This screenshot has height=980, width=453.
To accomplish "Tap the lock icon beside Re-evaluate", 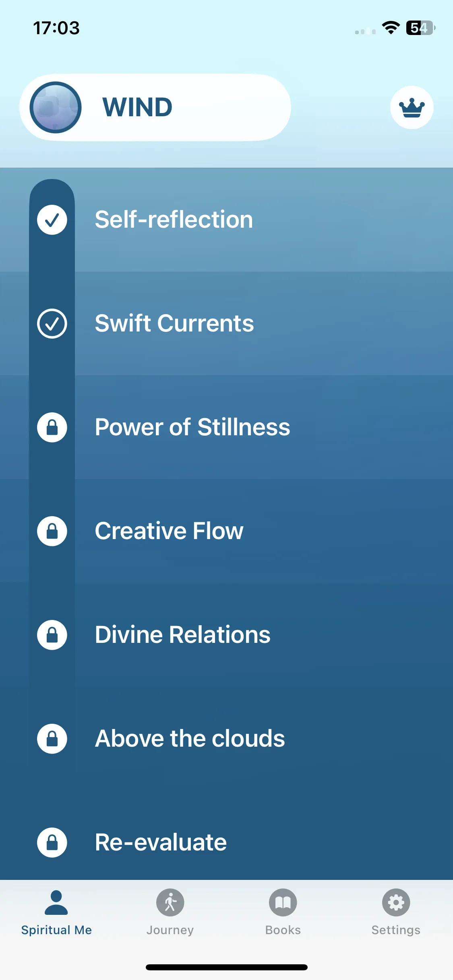I will 52,842.
